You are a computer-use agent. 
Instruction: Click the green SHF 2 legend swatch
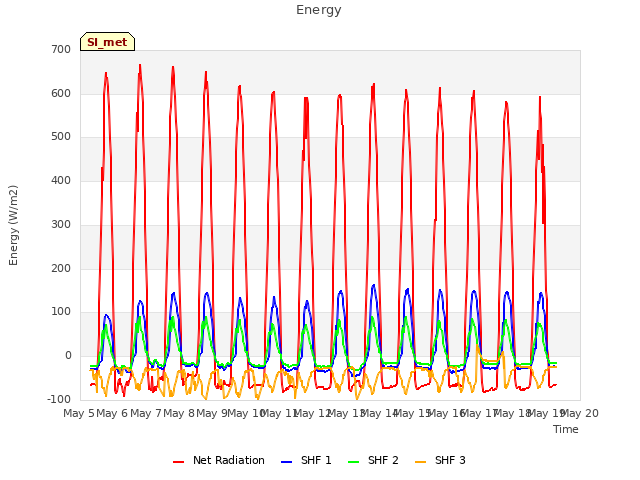[x=353, y=462]
